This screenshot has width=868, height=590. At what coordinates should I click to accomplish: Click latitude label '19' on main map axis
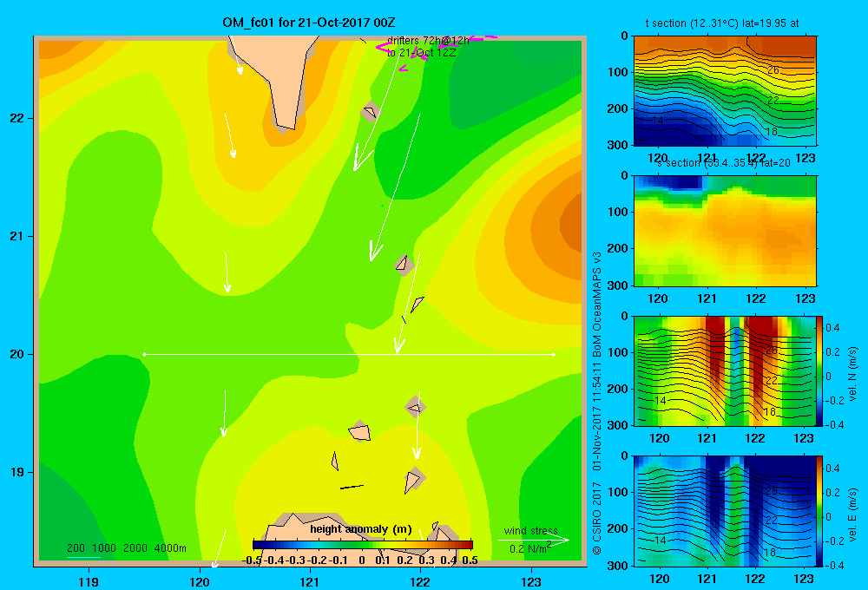[x=17, y=472]
